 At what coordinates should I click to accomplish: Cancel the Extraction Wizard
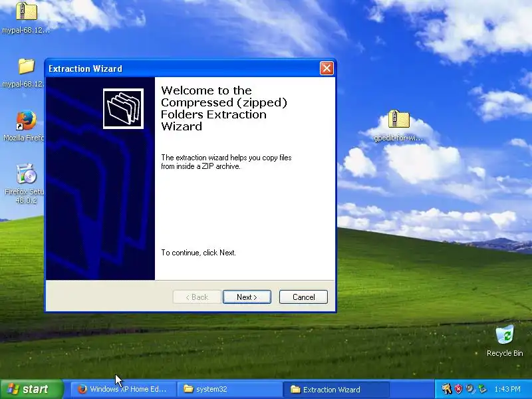[303, 297]
